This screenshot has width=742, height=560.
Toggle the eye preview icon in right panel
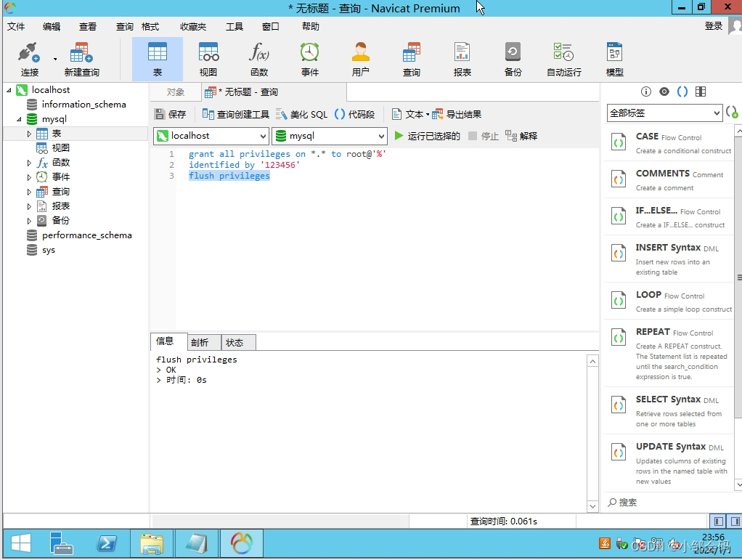pyautogui.click(x=664, y=92)
